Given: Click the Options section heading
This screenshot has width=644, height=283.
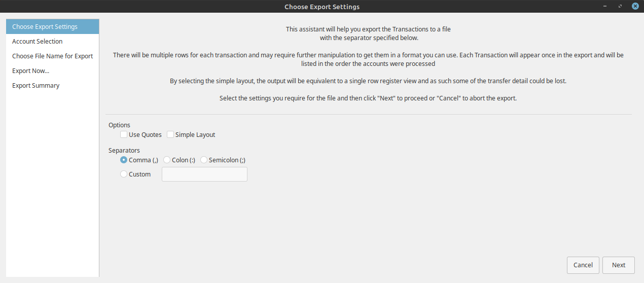Looking at the screenshot, I should [x=119, y=125].
